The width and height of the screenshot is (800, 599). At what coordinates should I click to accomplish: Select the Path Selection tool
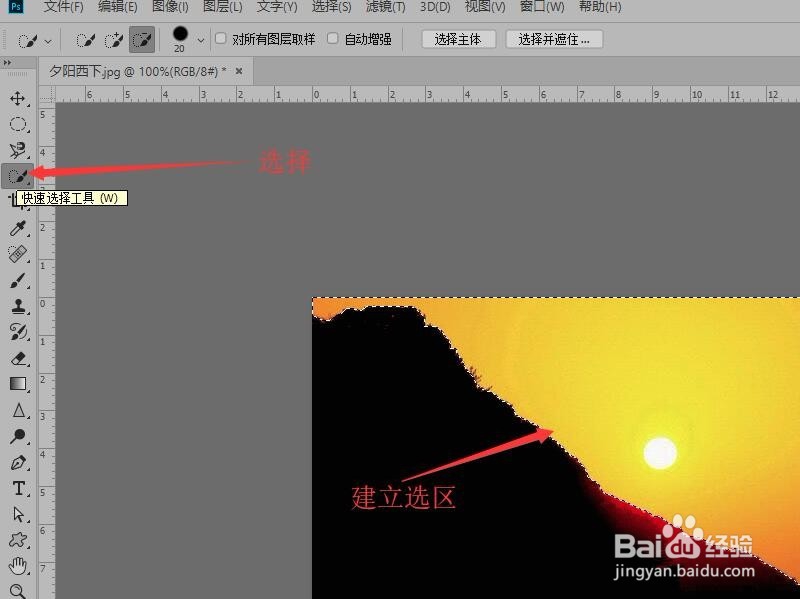[x=18, y=514]
